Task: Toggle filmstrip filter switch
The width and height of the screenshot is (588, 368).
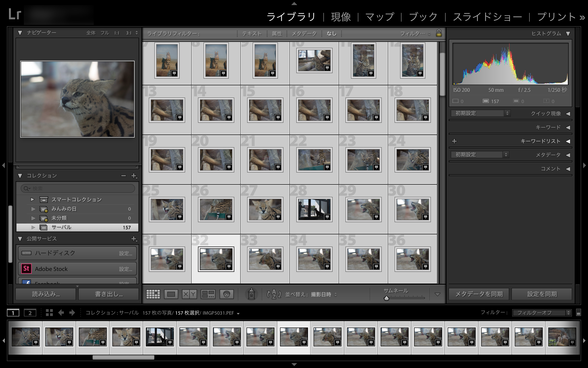Action: tap(579, 313)
